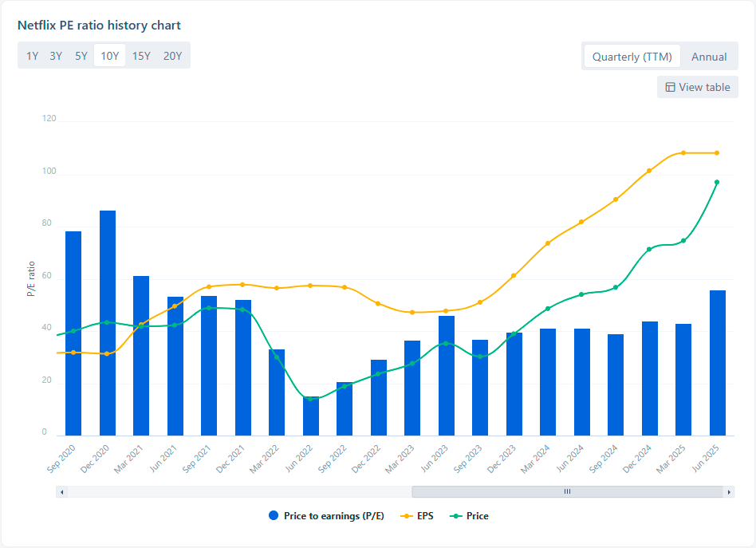This screenshot has height=548, width=756.
Task: Click the Jun 2025 P/E bar
Action: pyautogui.click(x=718, y=363)
